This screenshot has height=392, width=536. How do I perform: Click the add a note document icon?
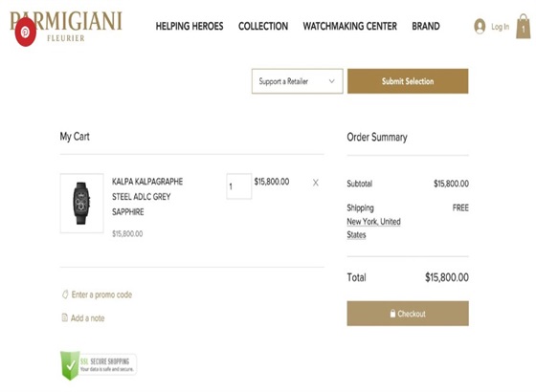(65, 317)
